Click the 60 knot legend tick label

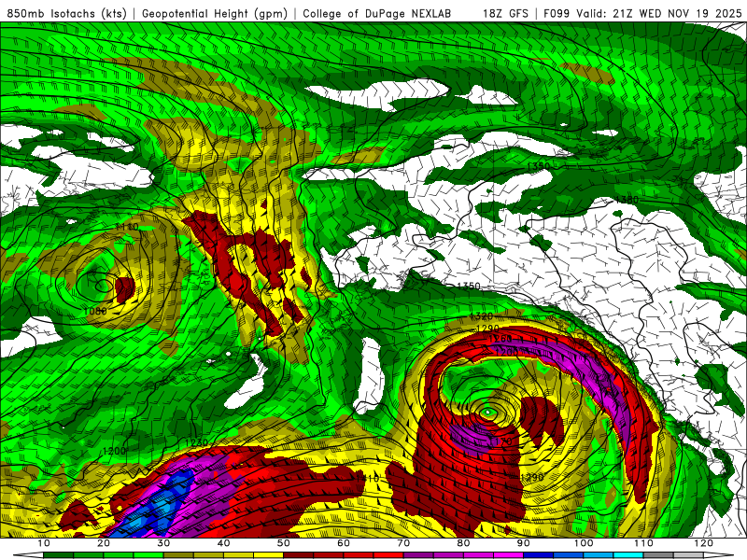tap(344, 543)
